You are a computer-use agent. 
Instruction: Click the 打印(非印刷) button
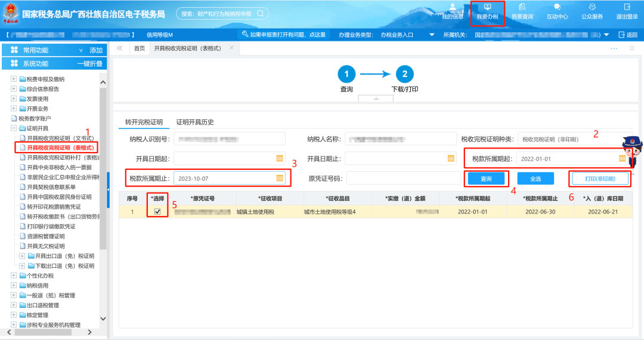tap(600, 178)
